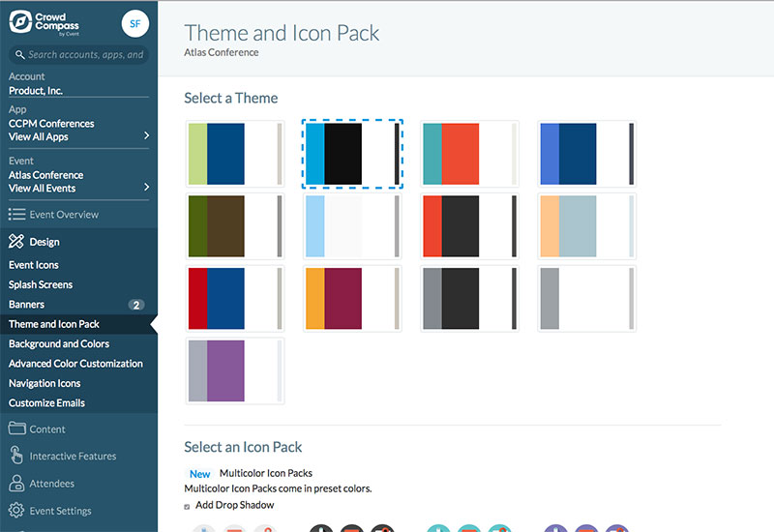Click the Attendees person icon

16,484
